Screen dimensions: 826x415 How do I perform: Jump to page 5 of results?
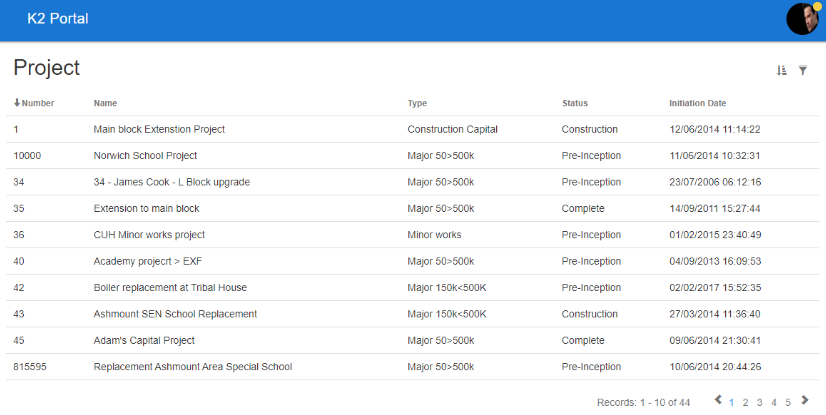pyautogui.click(x=788, y=402)
